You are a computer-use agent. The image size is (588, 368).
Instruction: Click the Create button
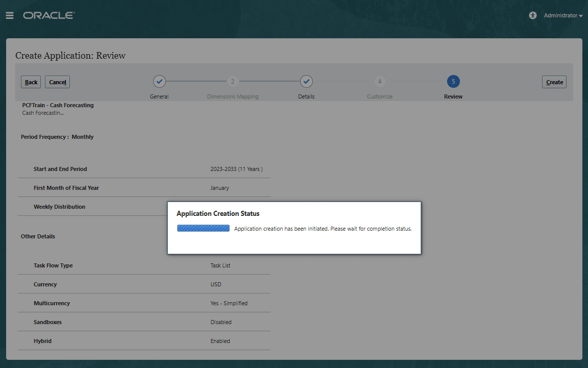pyautogui.click(x=554, y=82)
